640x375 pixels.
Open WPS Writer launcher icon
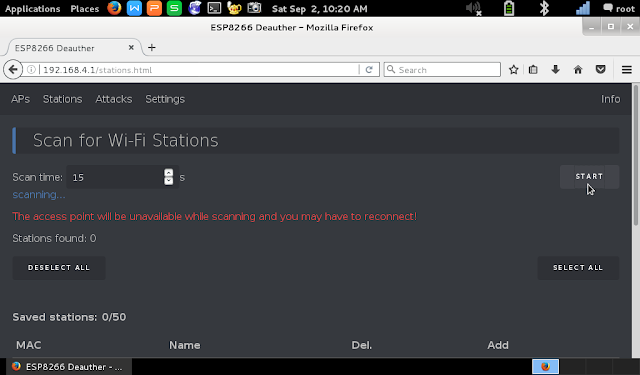click(134, 8)
